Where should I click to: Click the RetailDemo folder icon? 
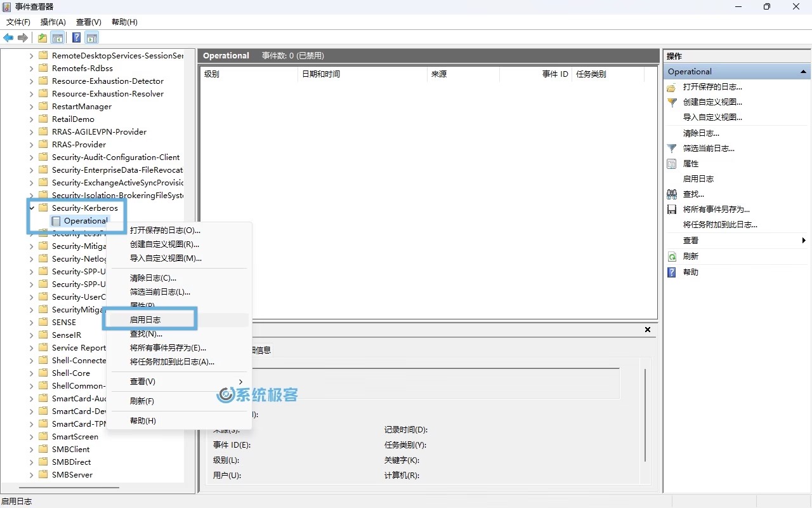click(x=43, y=119)
